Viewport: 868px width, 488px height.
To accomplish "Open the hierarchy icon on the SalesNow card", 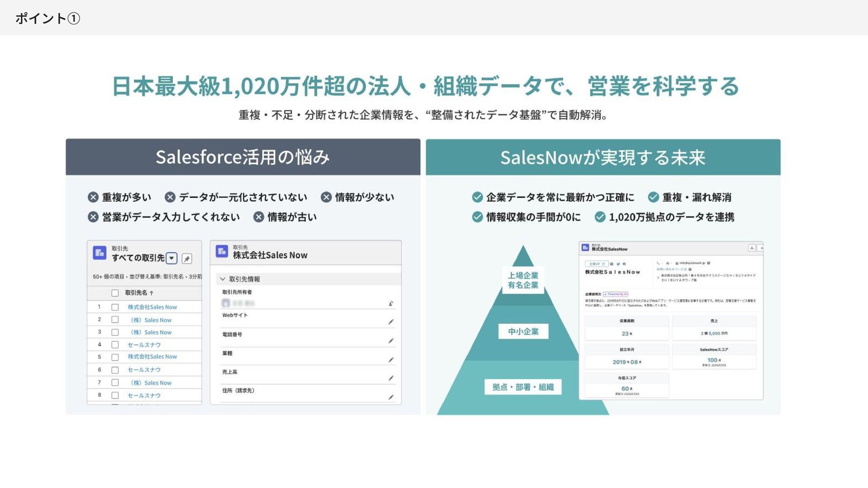I will [x=752, y=248].
